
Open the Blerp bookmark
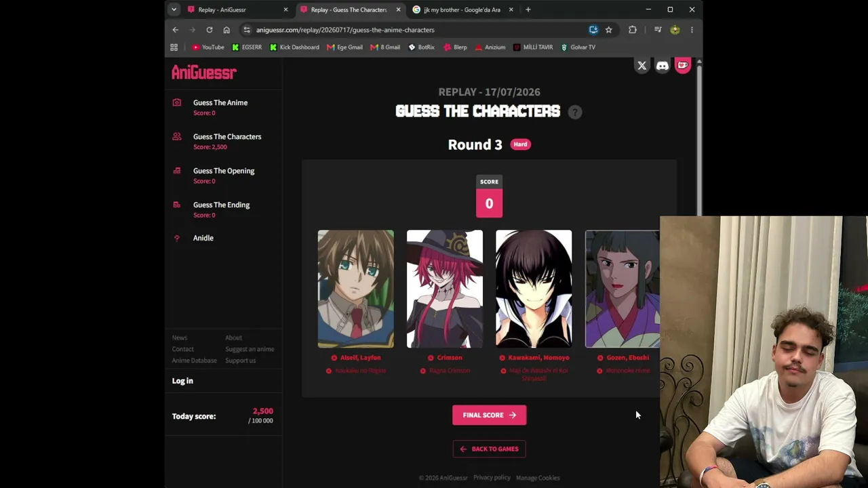click(x=455, y=47)
